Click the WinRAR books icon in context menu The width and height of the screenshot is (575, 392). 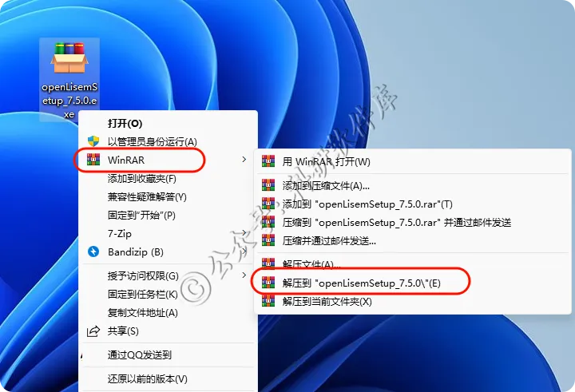[x=93, y=160]
